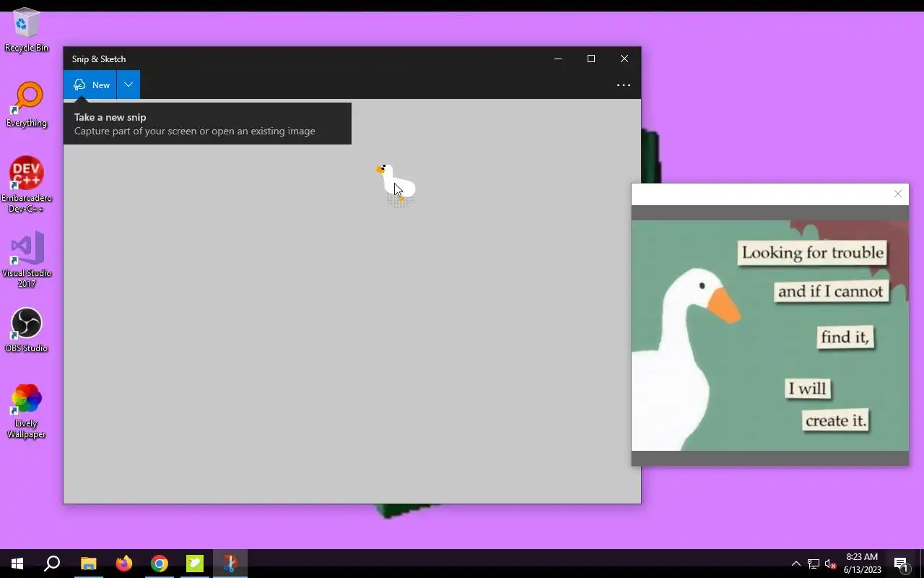Open the network status tray icon
The height and width of the screenshot is (578, 924).
(x=814, y=564)
